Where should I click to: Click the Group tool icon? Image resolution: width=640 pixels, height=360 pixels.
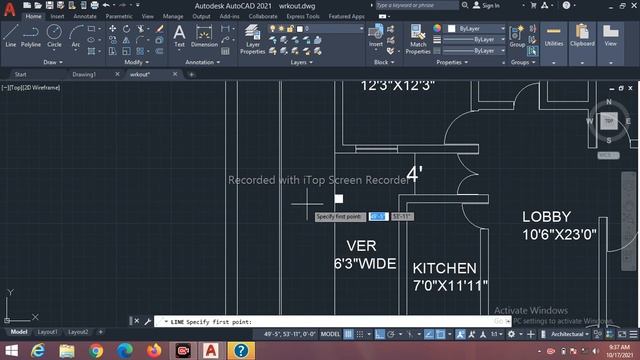pyautogui.click(x=517, y=36)
